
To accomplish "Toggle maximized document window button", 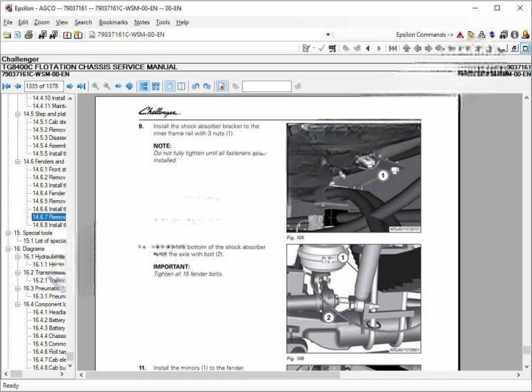I will coord(525,48).
